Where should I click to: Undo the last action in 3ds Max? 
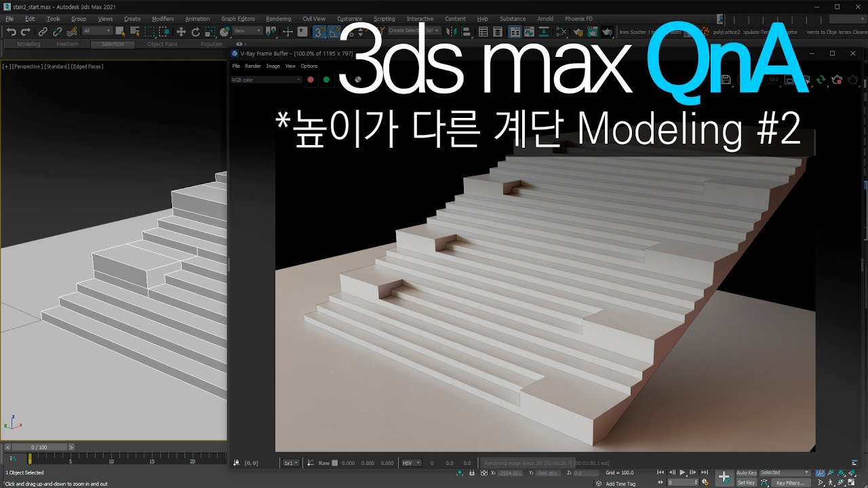point(12,31)
